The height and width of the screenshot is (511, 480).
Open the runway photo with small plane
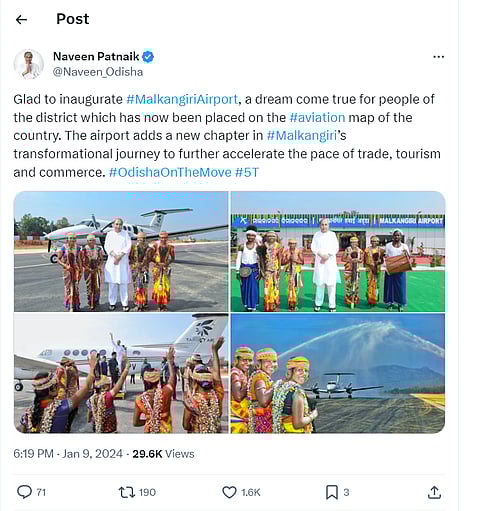pyautogui.click(x=121, y=251)
